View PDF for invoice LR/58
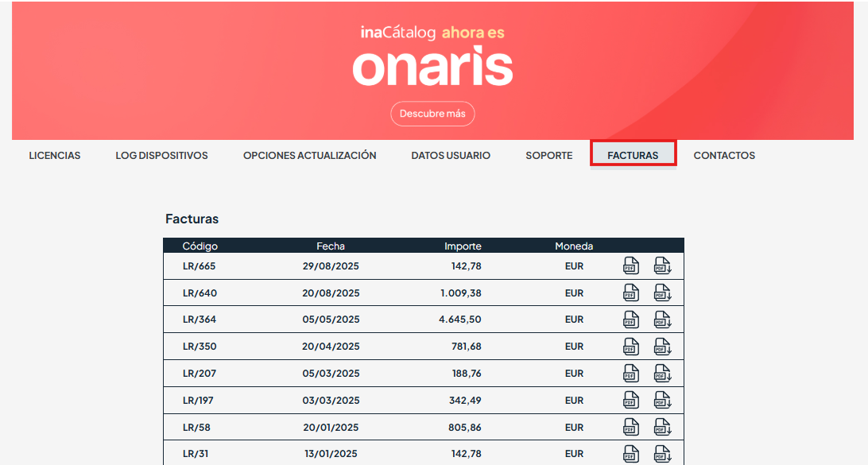868x465 pixels. click(x=631, y=428)
